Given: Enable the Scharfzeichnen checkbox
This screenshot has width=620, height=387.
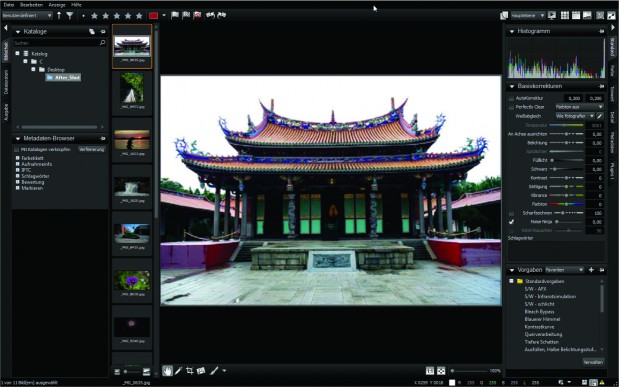Looking at the screenshot, I should tap(511, 213).
